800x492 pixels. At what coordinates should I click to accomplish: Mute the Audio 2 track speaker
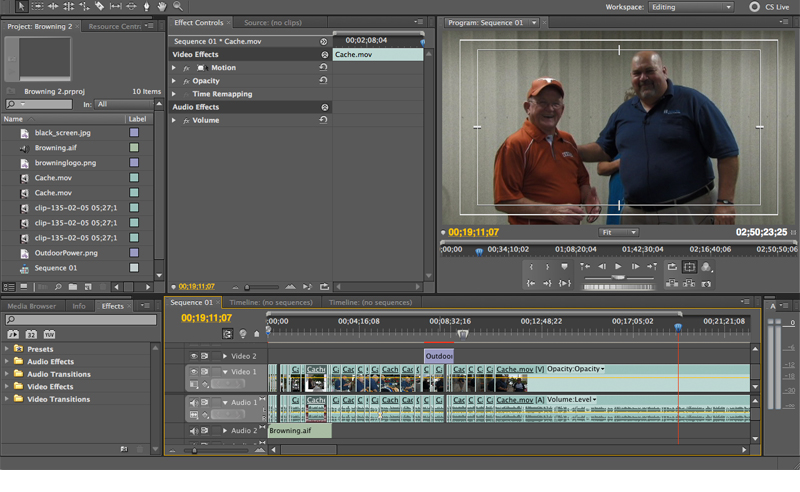pos(194,431)
